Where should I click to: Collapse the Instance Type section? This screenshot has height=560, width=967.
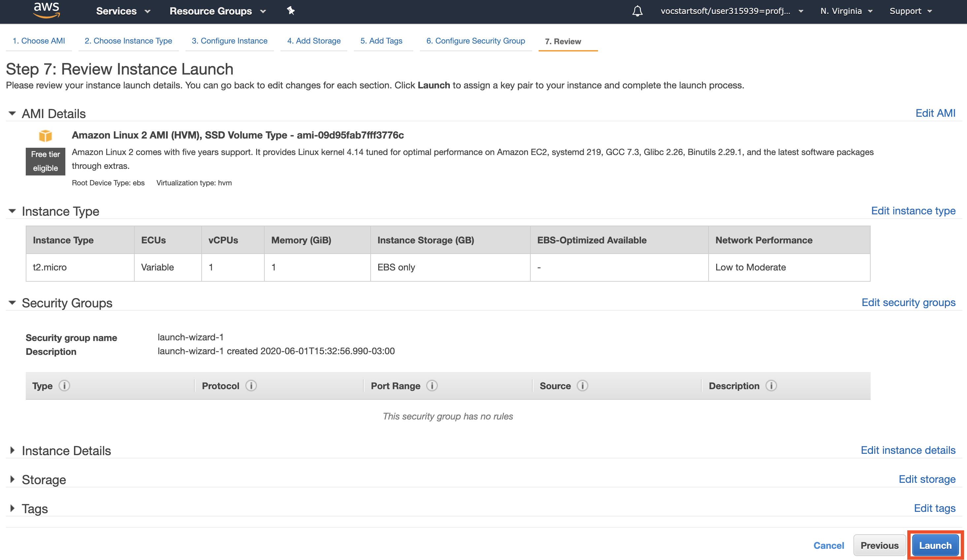(12, 211)
